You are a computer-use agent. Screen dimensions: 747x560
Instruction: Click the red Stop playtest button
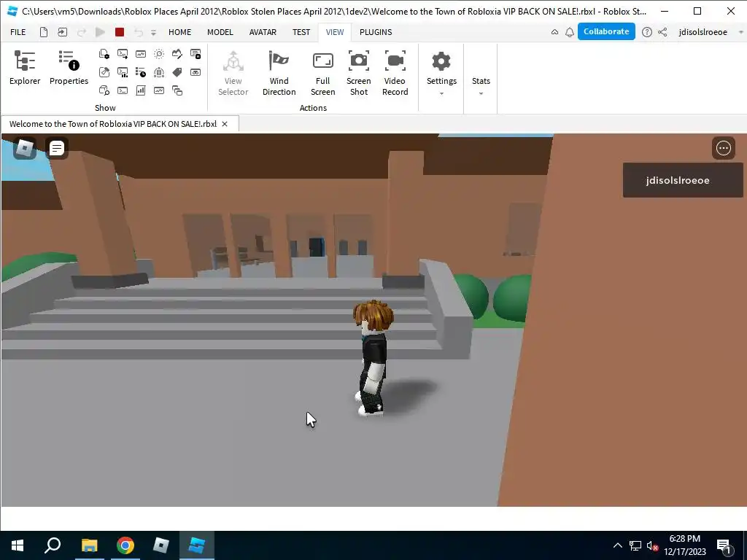[x=120, y=32]
